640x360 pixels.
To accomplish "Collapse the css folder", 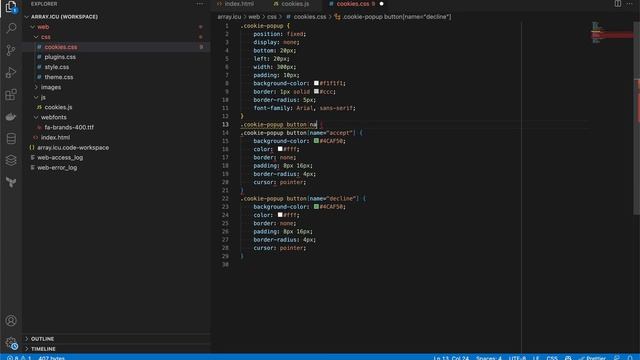I will 36,37.
